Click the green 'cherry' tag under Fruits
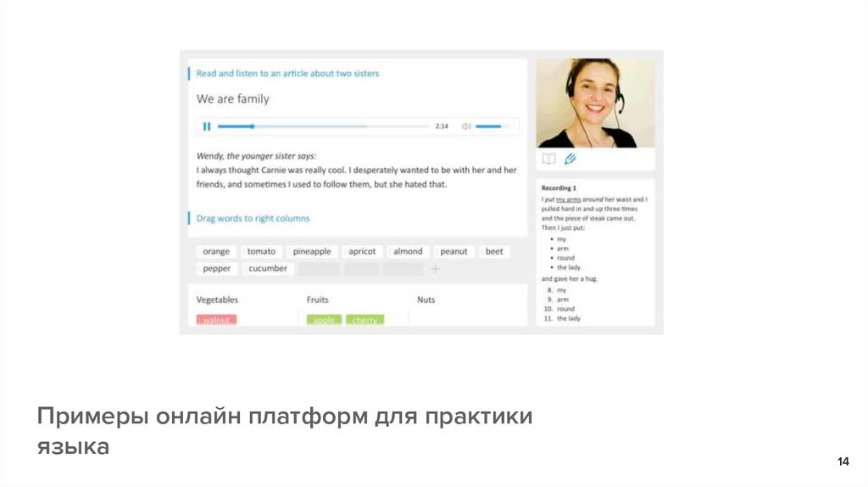The width and height of the screenshot is (868, 487). pyautogui.click(x=364, y=320)
